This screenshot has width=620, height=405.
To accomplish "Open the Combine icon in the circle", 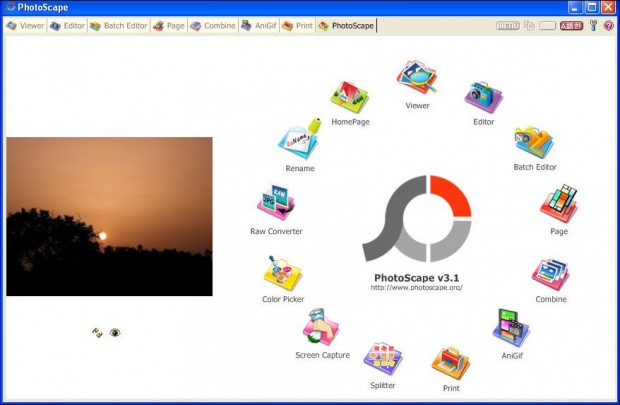I will [x=550, y=274].
